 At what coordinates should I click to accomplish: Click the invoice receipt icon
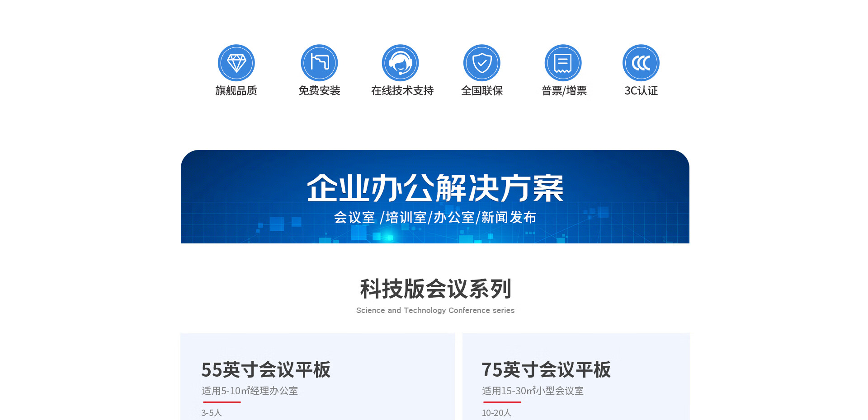(563, 63)
